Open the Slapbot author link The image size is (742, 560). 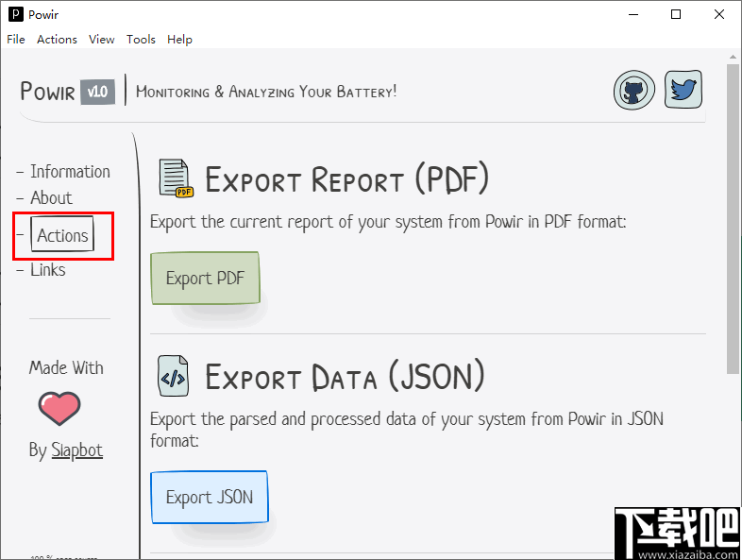tap(76, 450)
